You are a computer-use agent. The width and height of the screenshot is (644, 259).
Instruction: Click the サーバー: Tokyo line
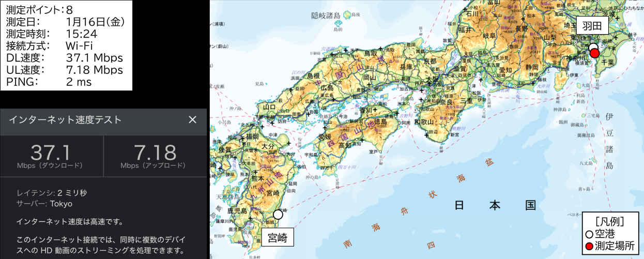click(44, 204)
